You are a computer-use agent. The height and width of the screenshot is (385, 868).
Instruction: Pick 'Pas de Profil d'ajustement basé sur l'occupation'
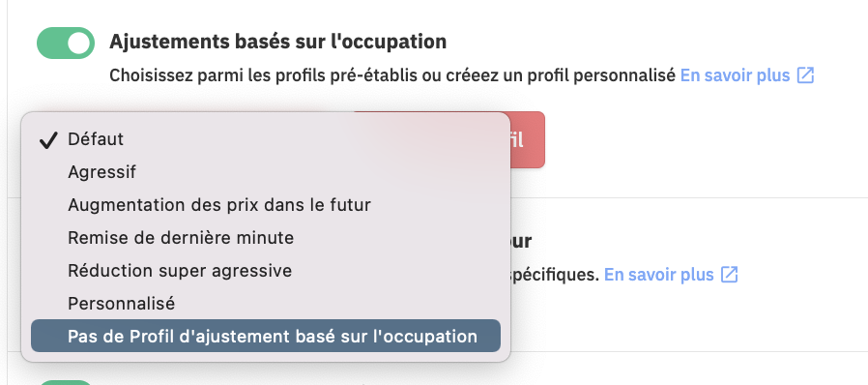point(266,336)
